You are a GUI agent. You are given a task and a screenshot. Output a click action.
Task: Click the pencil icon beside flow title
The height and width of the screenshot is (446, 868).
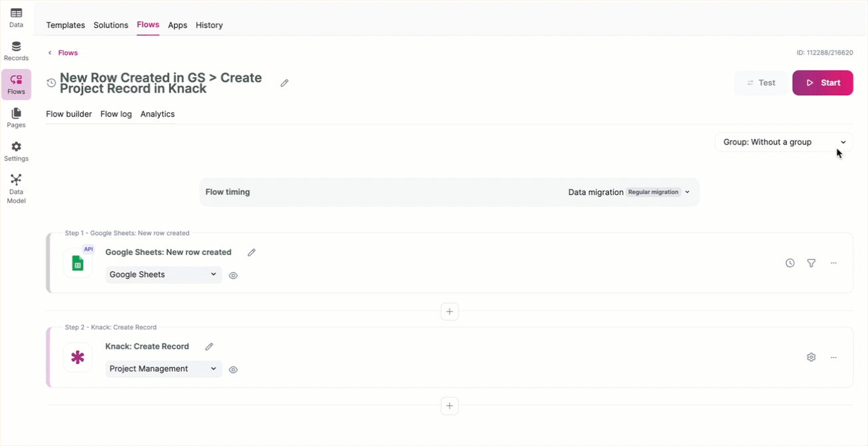coord(284,83)
